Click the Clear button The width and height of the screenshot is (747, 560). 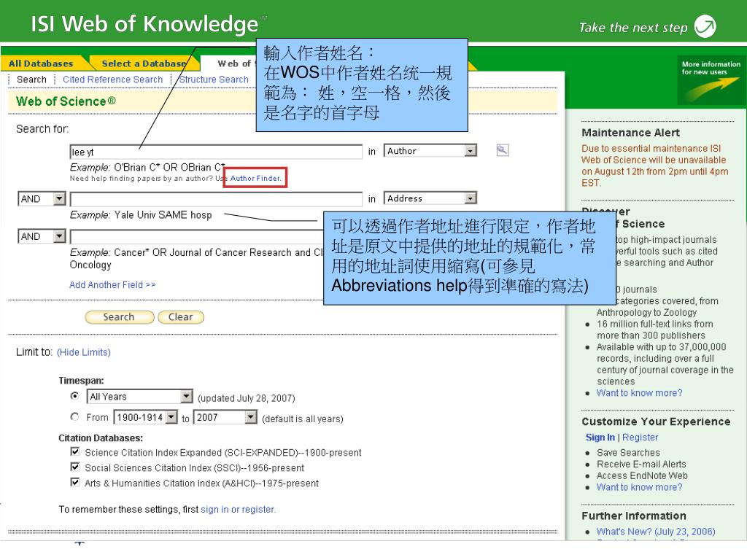click(181, 317)
